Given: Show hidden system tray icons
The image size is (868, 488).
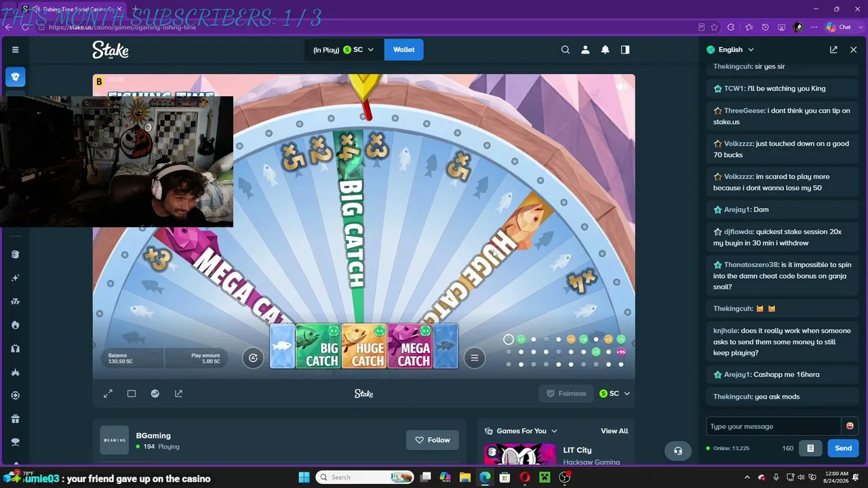Looking at the screenshot, I should 747,477.
